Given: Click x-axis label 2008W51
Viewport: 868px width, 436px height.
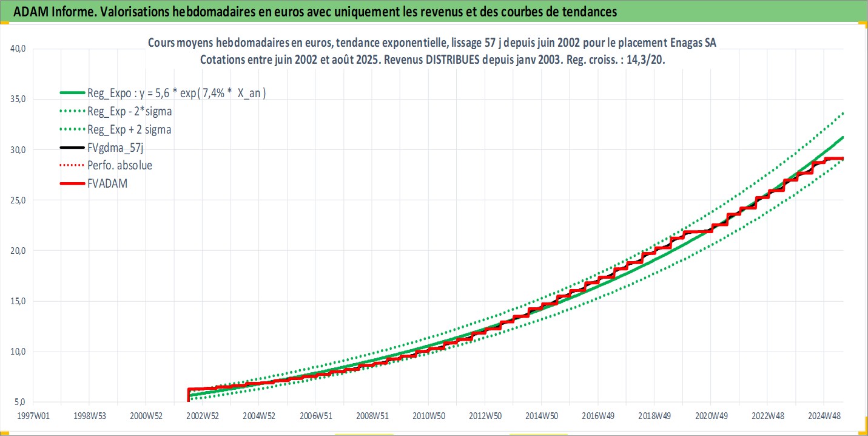Looking at the screenshot, I should [372, 415].
